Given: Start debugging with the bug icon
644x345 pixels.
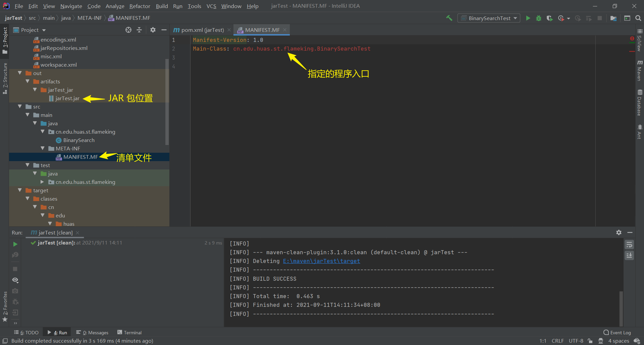Looking at the screenshot, I should click(x=539, y=18).
